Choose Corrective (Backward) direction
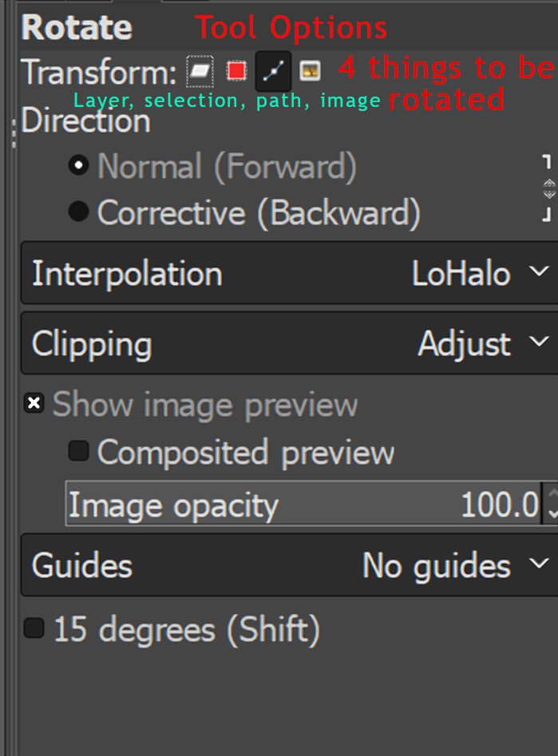This screenshot has height=756, width=558. coord(79,212)
